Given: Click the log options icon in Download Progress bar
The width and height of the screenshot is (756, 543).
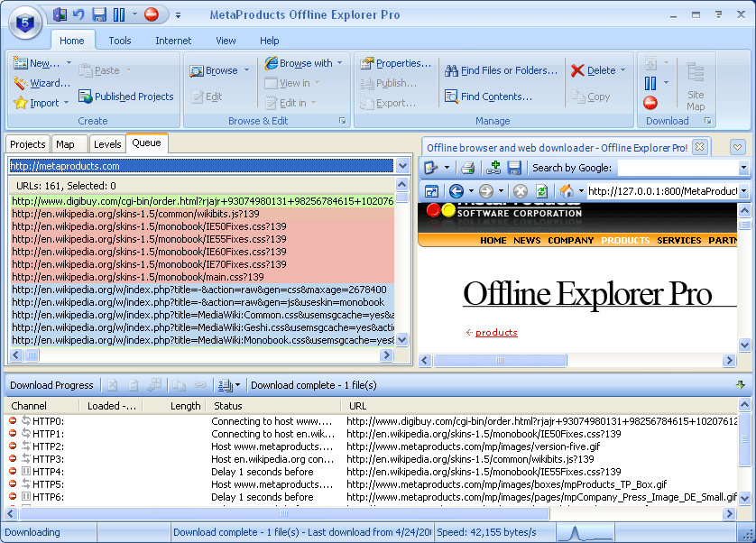Looking at the screenshot, I should pyautogui.click(x=226, y=385).
